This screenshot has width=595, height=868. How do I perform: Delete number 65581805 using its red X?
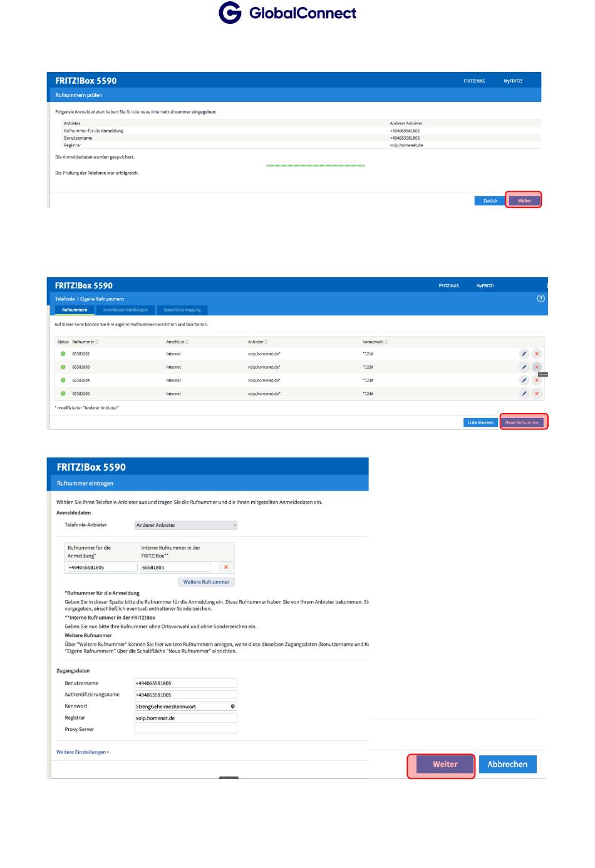(x=537, y=394)
